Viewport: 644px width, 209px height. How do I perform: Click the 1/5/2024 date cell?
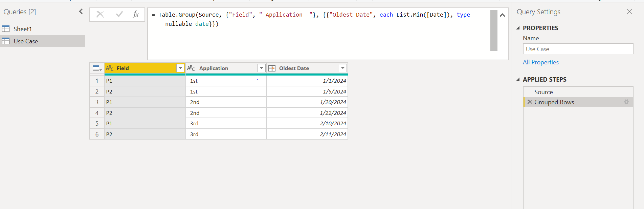[x=307, y=91]
